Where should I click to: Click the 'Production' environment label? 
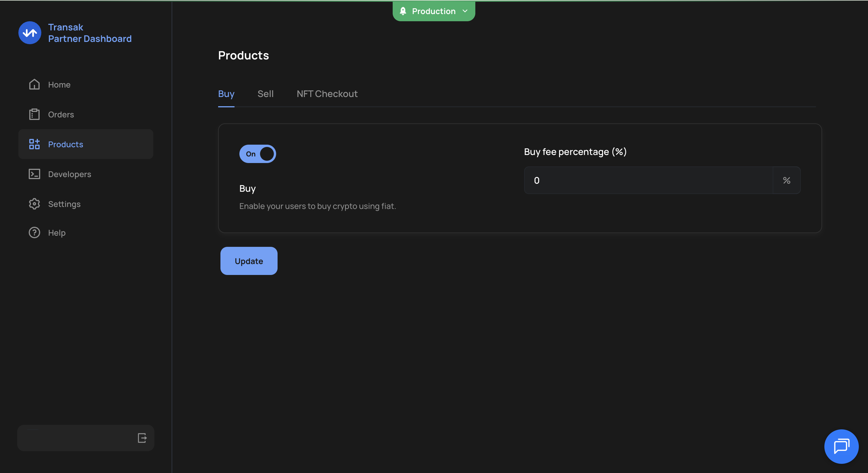click(x=434, y=11)
